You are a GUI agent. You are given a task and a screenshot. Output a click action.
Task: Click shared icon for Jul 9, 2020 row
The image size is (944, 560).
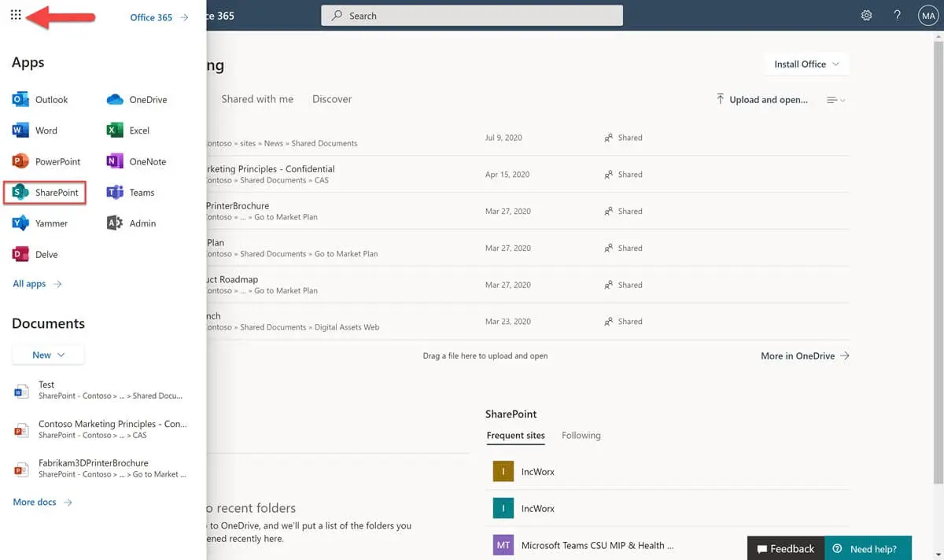[608, 138]
